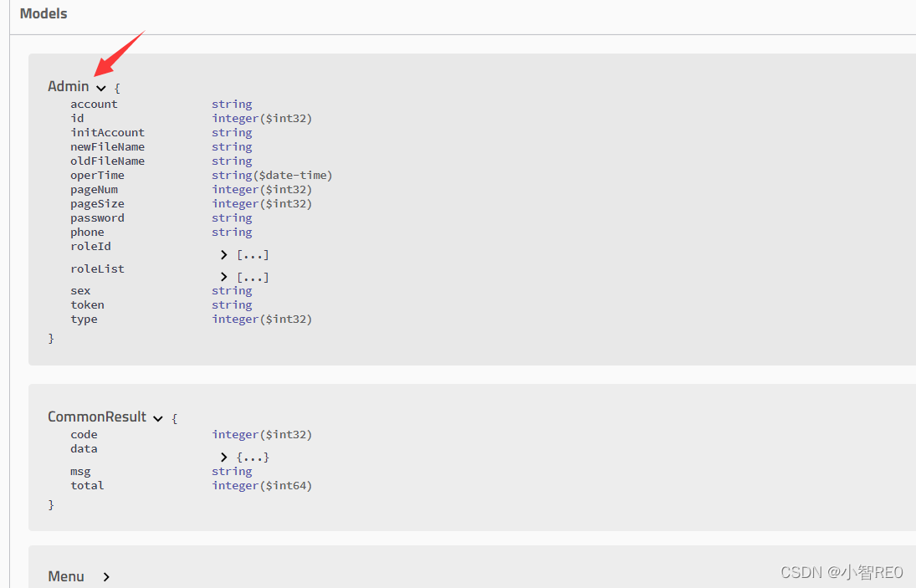This screenshot has width=916, height=588.
Task: Click the Models section header
Action: [x=43, y=13]
